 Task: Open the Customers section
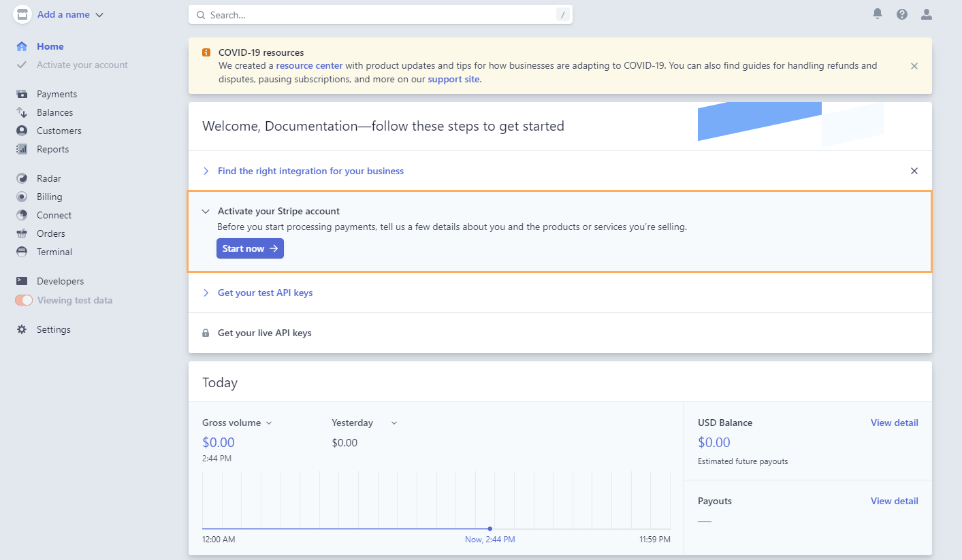point(59,131)
